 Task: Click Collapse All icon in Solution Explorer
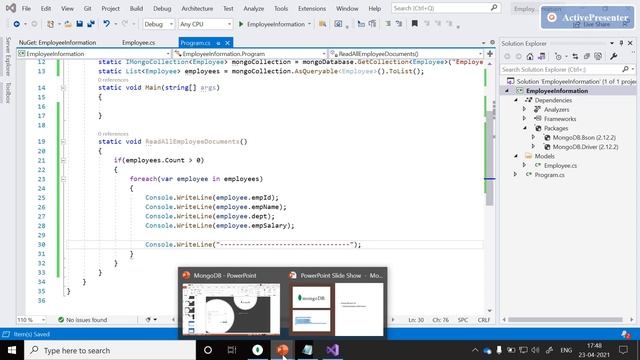[x=587, y=56]
